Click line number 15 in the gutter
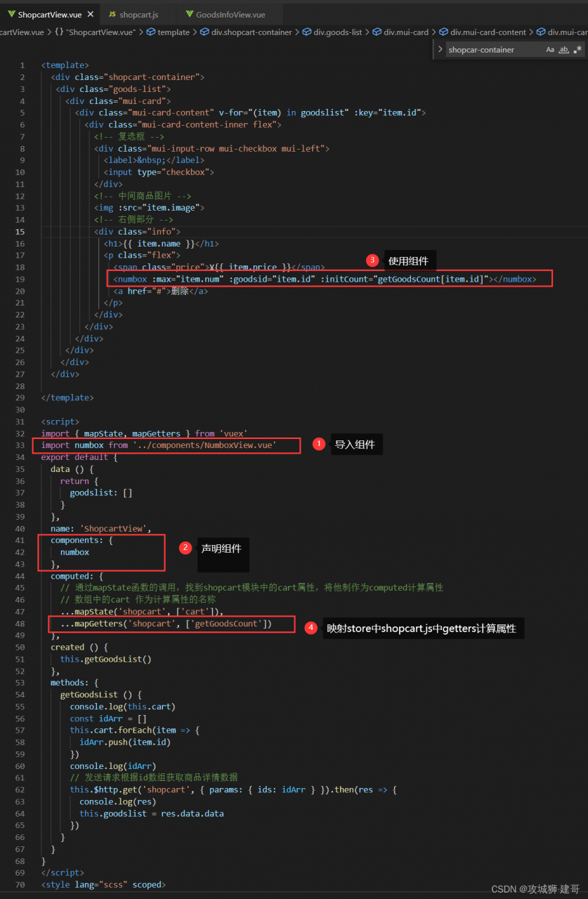This screenshot has width=588, height=899. coord(20,232)
